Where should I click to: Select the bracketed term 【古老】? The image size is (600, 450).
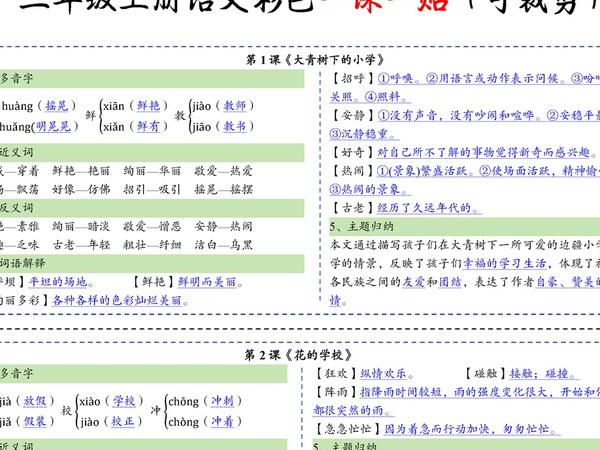tap(353, 208)
